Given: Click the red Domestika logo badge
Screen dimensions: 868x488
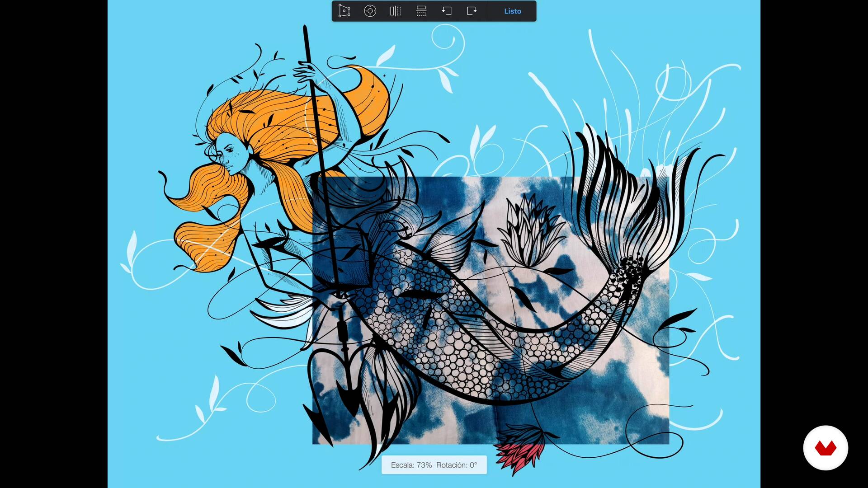Looking at the screenshot, I should pyautogui.click(x=826, y=448).
